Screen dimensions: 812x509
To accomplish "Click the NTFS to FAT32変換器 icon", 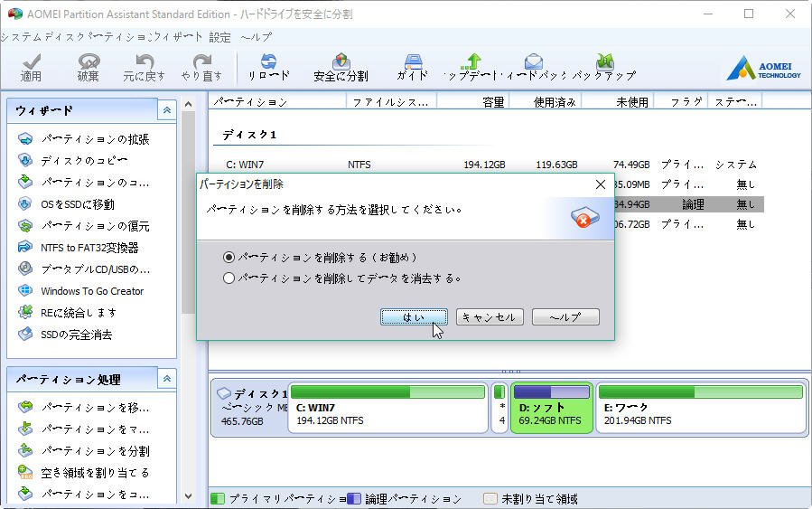I will click(25, 247).
